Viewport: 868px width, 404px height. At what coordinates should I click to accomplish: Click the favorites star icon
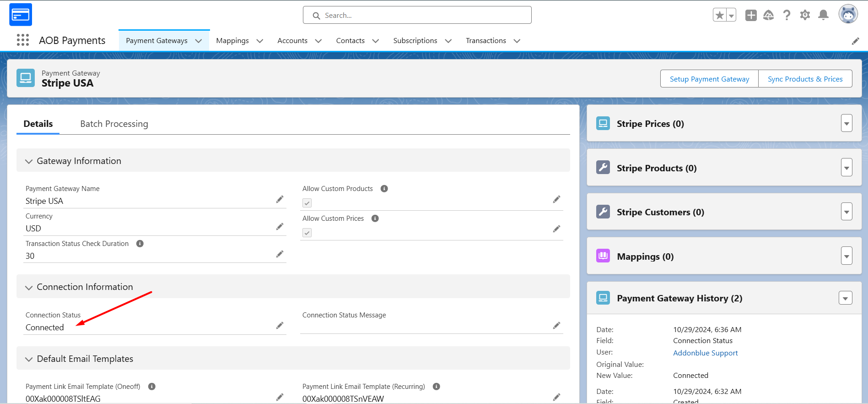pos(720,15)
